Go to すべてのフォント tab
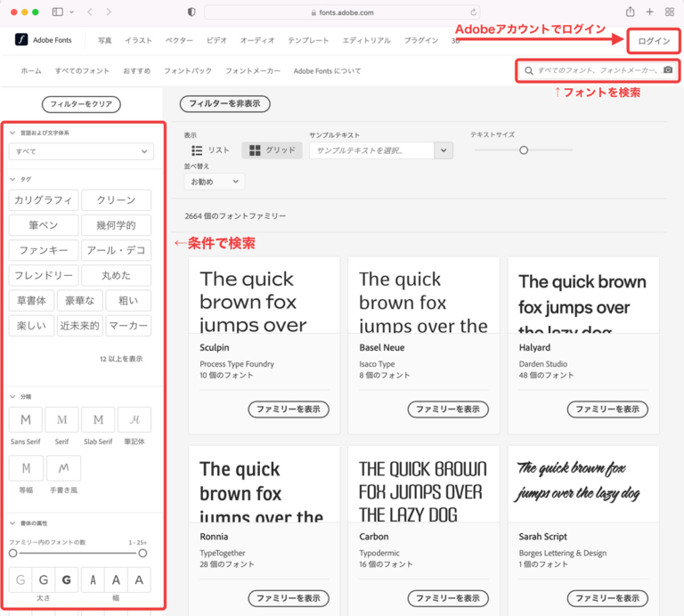This screenshot has width=684, height=616. click(82, 70)
